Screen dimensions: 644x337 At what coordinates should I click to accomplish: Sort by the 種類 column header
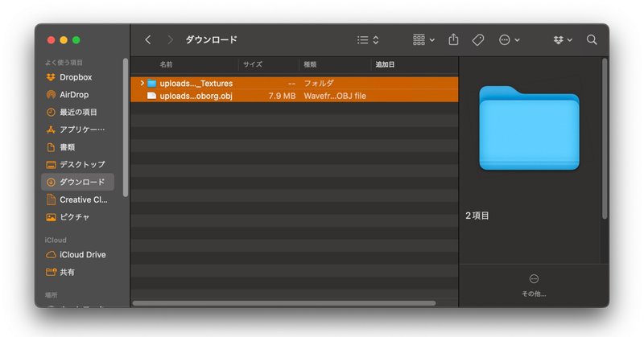[310, 64]
